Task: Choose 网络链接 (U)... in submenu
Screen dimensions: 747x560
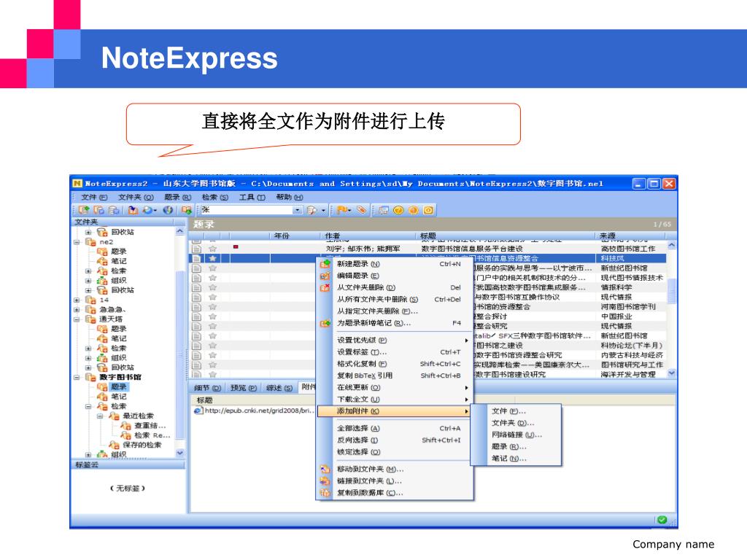Action: tap(517, 435)
